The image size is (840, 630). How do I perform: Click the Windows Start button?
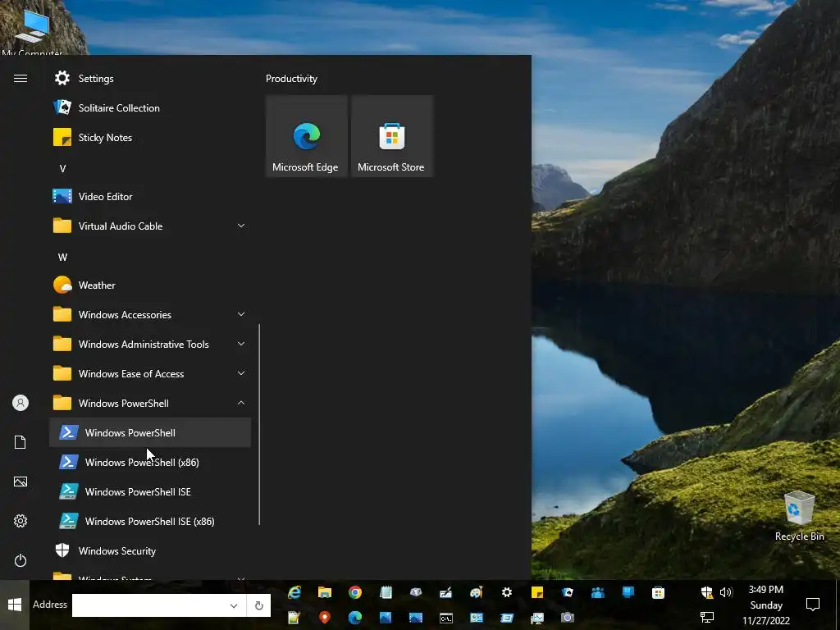pyautogui.click(x=15, y=605)
